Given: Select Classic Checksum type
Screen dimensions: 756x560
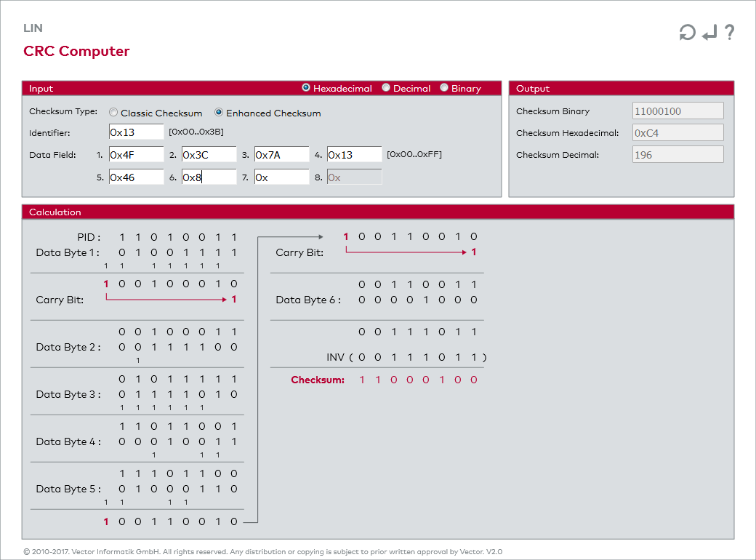Looking at the screenshot, I should tap(113, 113).
